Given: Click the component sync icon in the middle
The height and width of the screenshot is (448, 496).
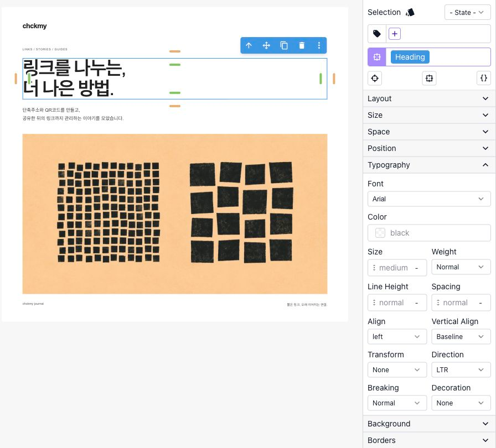Looking at the screenshot, I should click(x=429, y=78).
